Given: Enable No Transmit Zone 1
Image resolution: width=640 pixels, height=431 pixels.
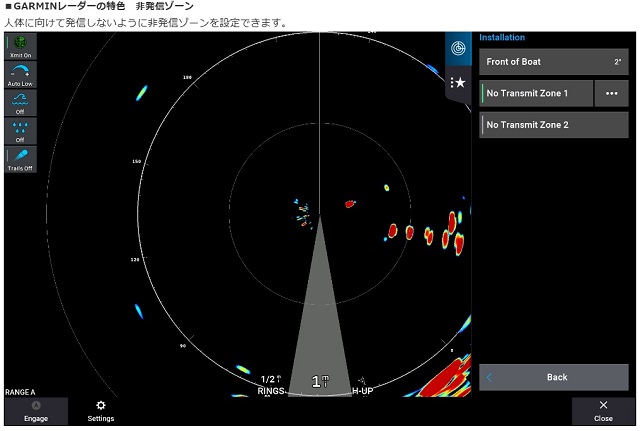Looking at the screenshot, I should coord(535,93).
